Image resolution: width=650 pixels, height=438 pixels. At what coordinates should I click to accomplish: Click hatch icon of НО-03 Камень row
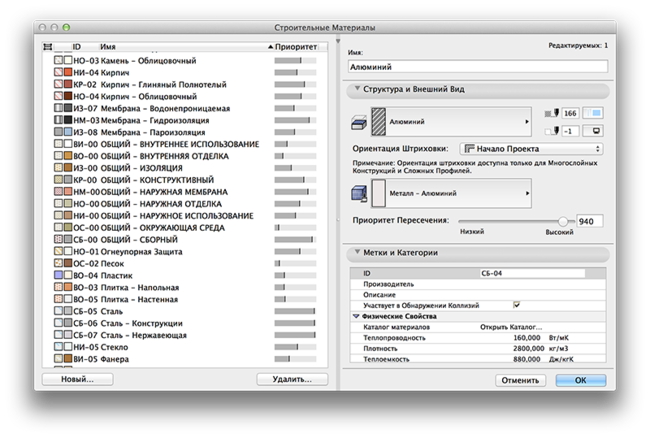tap(58, 60)
